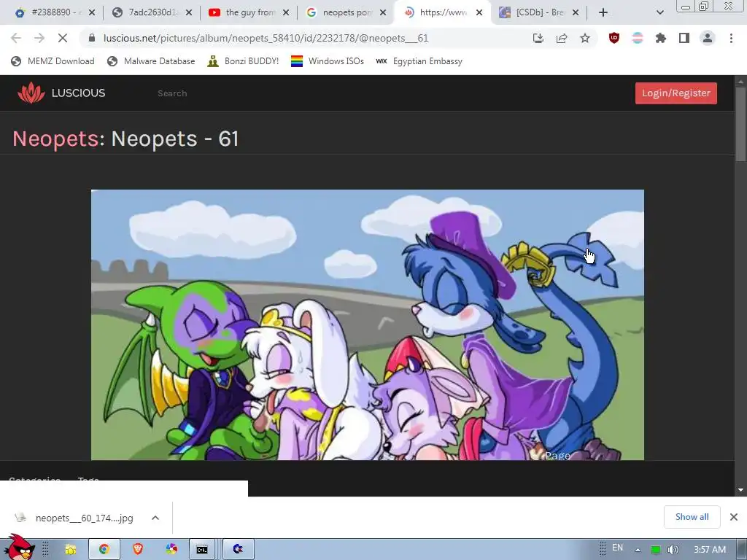Viewport: 747px width, 560px height.
Task: Close the active https://www tab
Action: pyautogui.click(x=479, y=12)
